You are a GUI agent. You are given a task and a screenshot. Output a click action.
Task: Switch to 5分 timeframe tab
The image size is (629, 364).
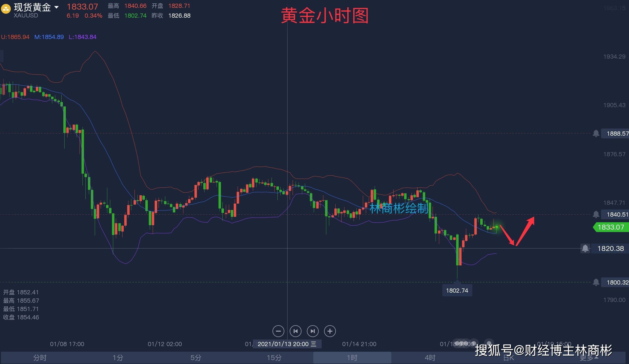[x=196, y=358]
